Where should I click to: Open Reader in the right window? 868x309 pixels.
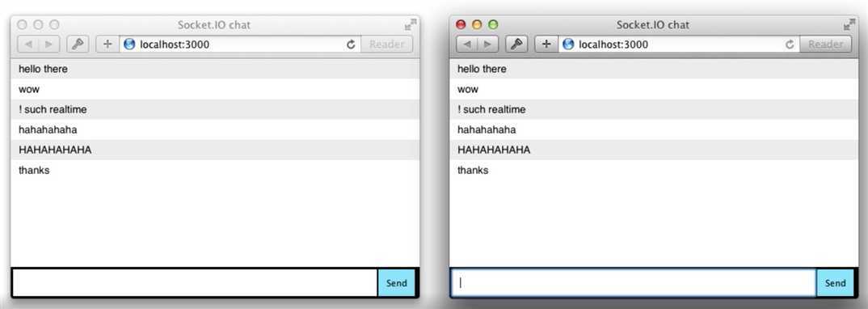(x=825, y=44)
